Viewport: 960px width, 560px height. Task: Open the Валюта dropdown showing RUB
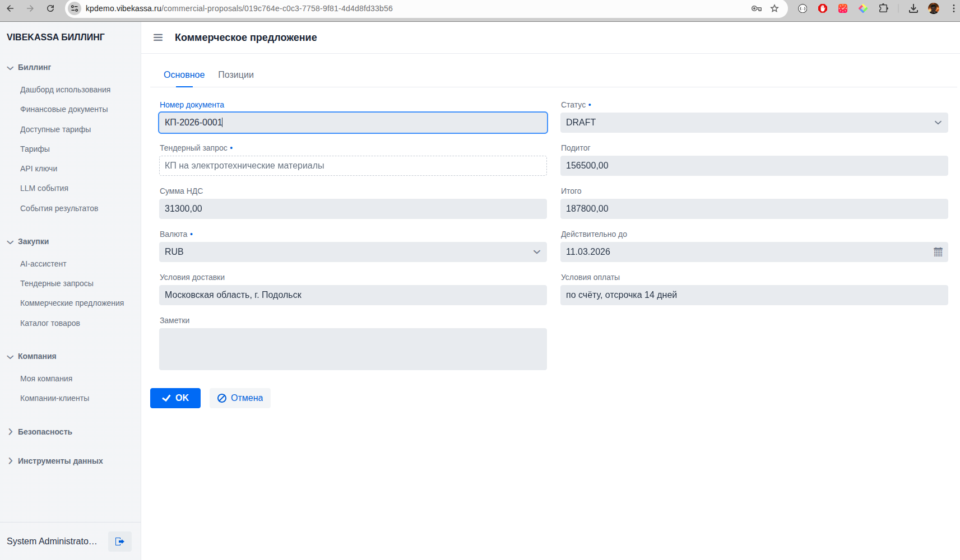tap(353, 252)
